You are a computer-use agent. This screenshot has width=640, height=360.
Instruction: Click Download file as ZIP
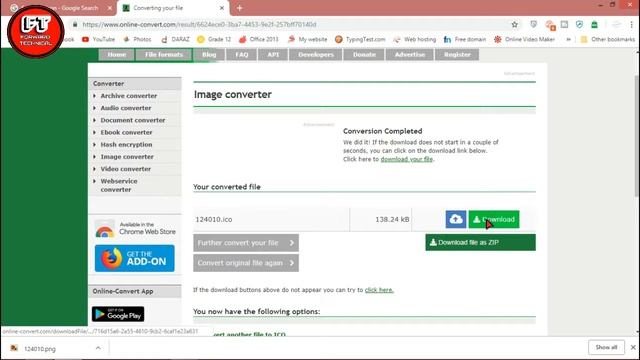coord(480,242)
